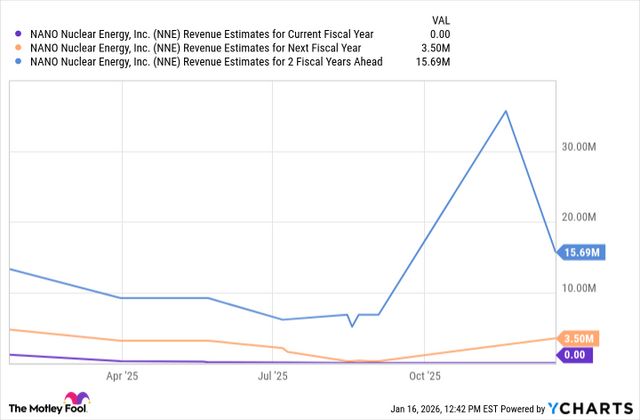Click the orange 3.50M value flag on the chart

click(579, 338)
